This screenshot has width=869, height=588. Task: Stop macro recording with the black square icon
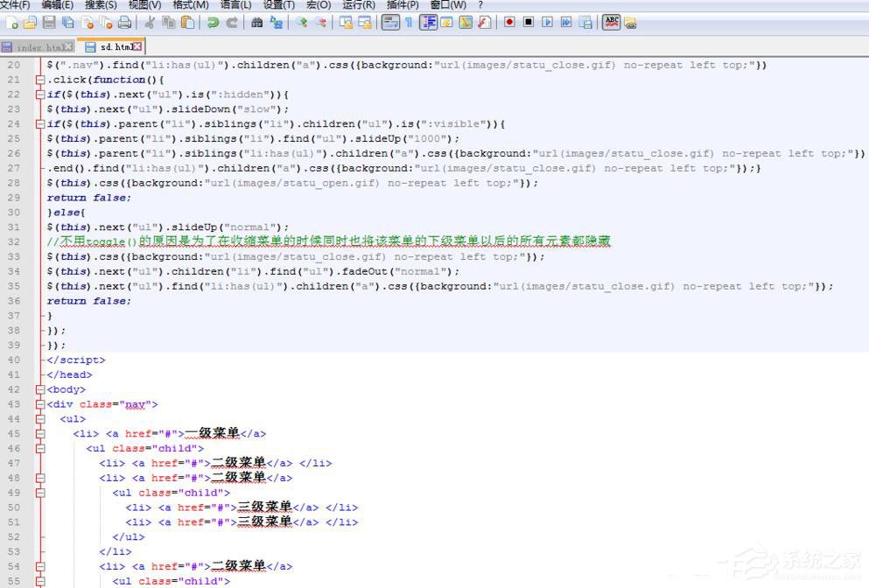529,24
